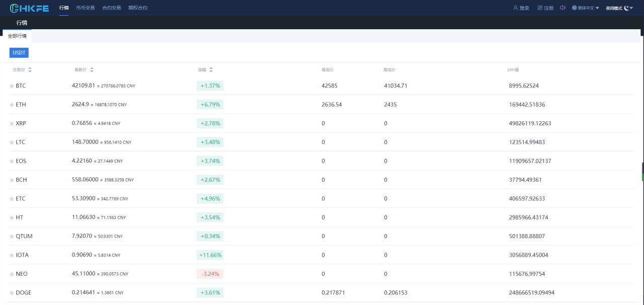The width and height of the screenshot is (644, 305).
Task: Open the 简体中文 language dropdown
Action: click(x=586, y=8)
